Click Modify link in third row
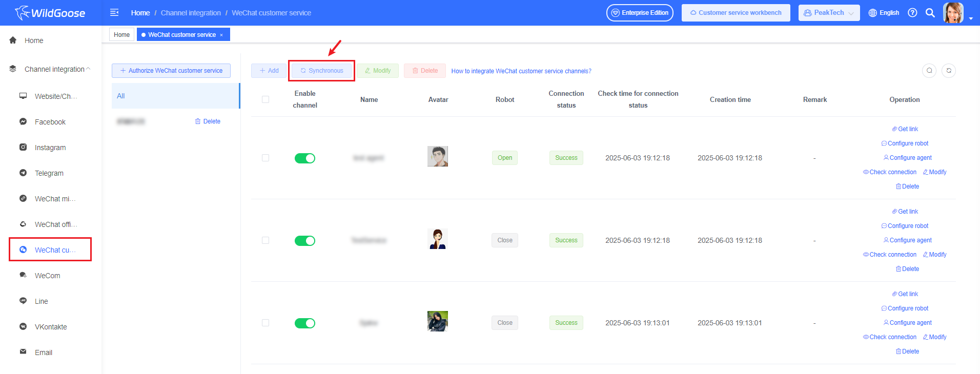980x374 pixels. tap(934, 337)
